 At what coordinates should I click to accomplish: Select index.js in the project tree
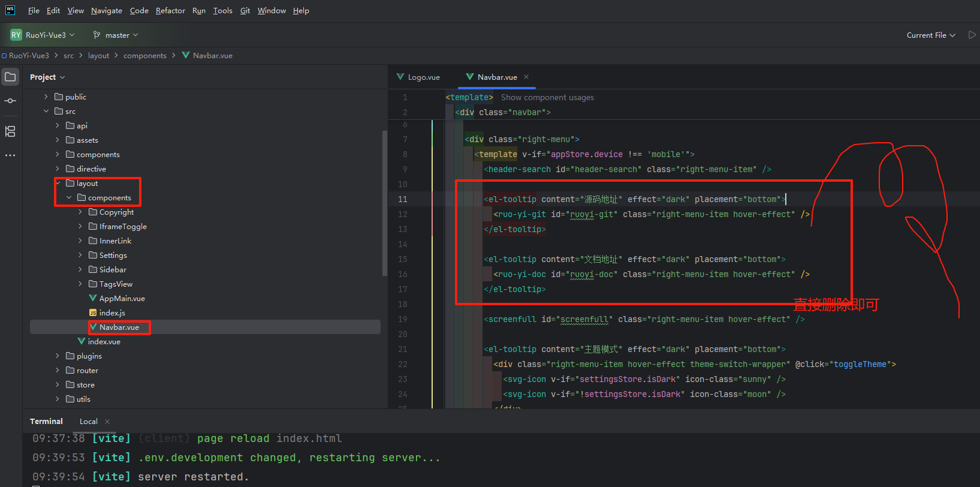pos(205,312)
